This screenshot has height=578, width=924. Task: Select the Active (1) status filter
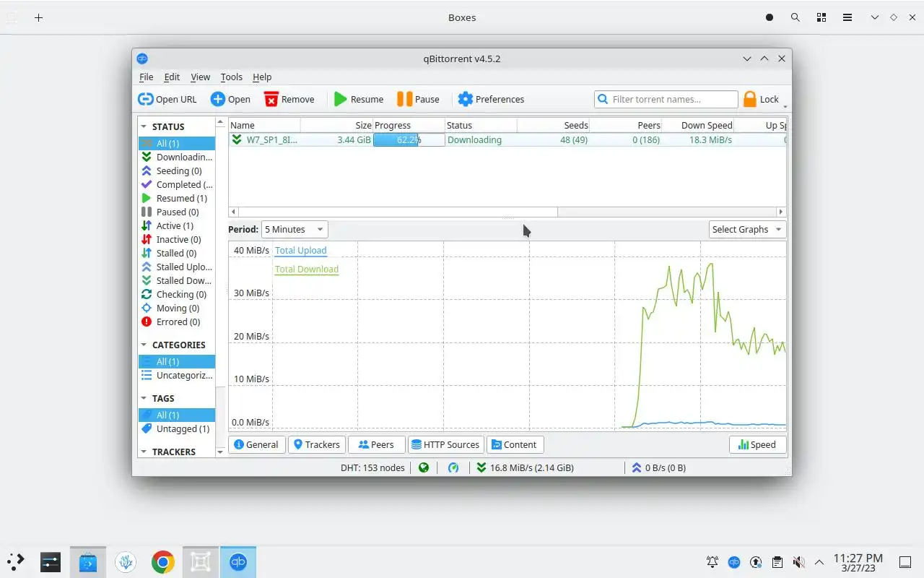[x=177, y=225]
